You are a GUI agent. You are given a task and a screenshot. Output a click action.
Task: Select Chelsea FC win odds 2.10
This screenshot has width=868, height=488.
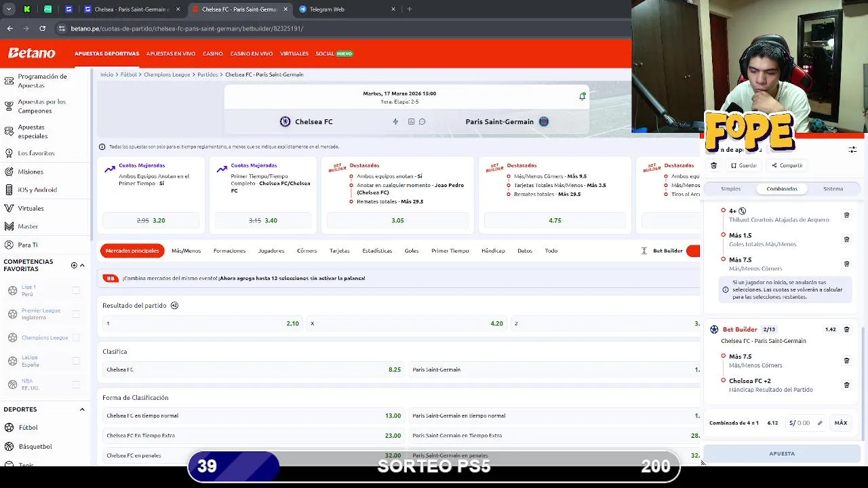coord(203,323)
